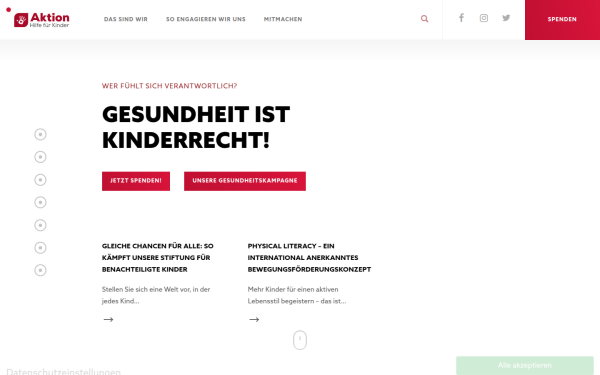The height and width of the screenshot is (375, 600).
Task: Select the second slide indicator dot
Action: [40, 157]
